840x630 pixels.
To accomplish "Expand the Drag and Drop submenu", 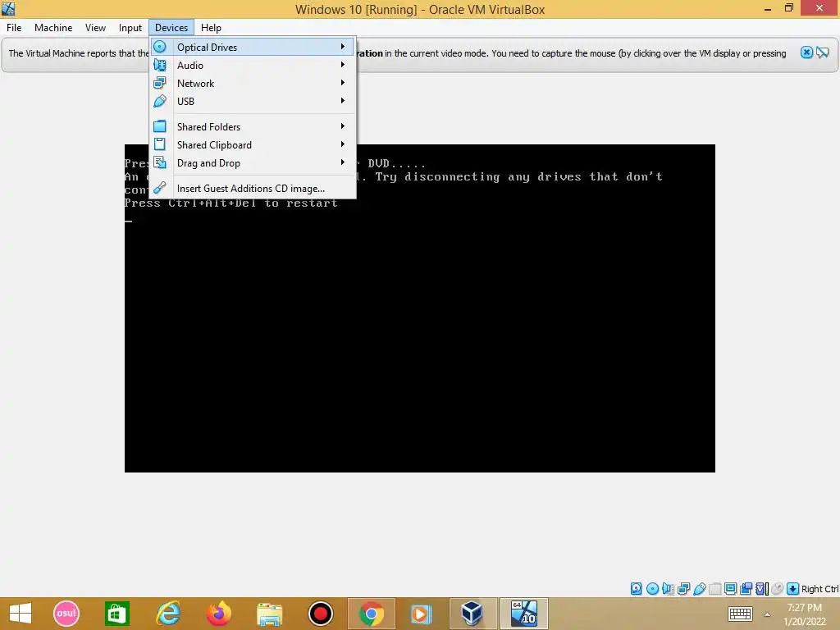I will point(253,163).
